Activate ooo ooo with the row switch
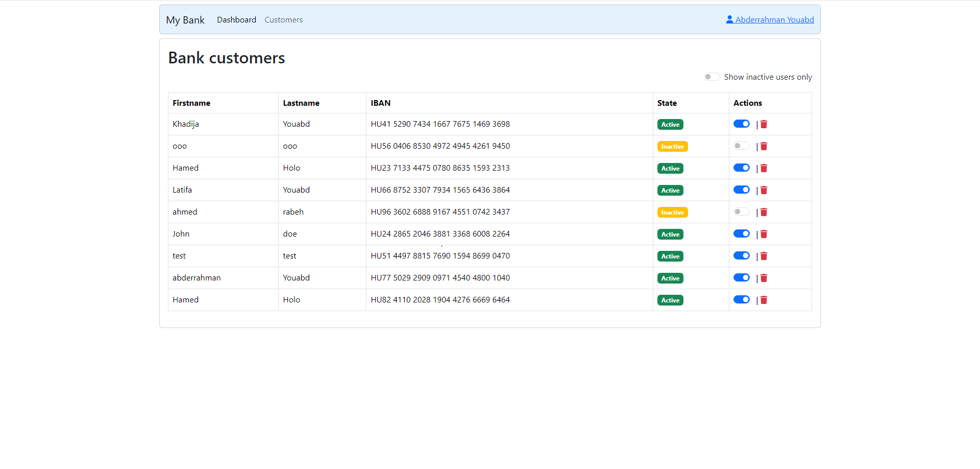 pyautogui.click(x=742, y=146)
